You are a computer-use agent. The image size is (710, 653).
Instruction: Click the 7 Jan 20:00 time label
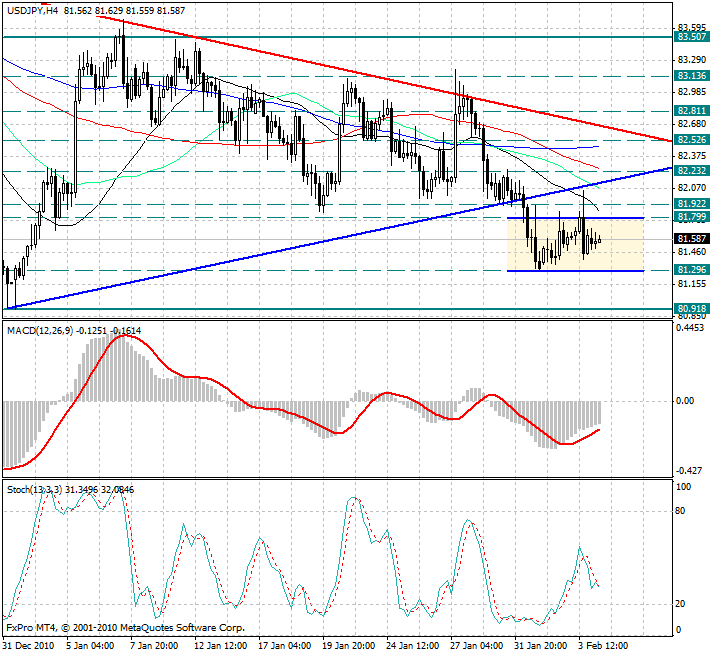click(154, 645)
